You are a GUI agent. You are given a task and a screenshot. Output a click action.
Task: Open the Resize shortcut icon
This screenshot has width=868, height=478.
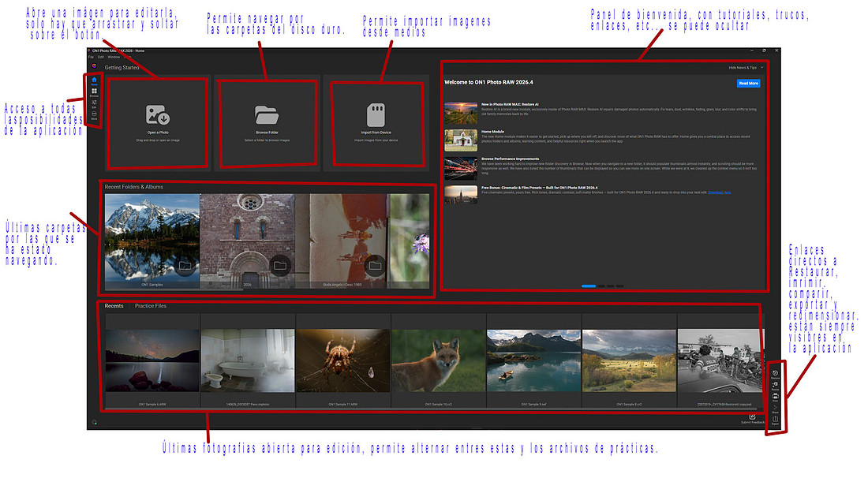click(775, 386)
